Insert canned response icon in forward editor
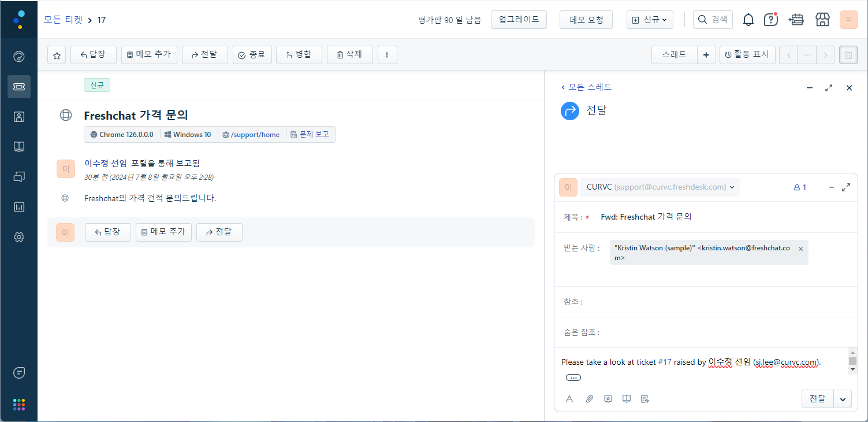Image resolution: width=868 pixels, height=422 pixels. (608, 399)
